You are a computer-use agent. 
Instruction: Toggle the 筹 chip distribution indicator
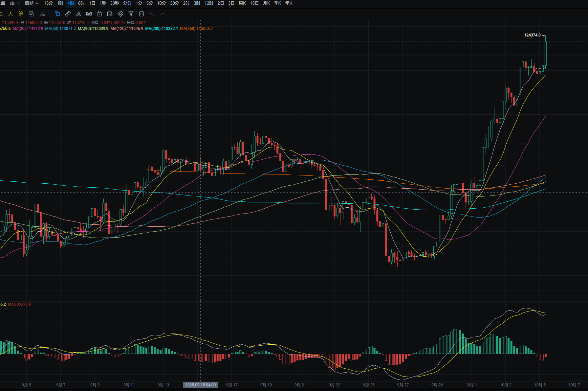21,14
